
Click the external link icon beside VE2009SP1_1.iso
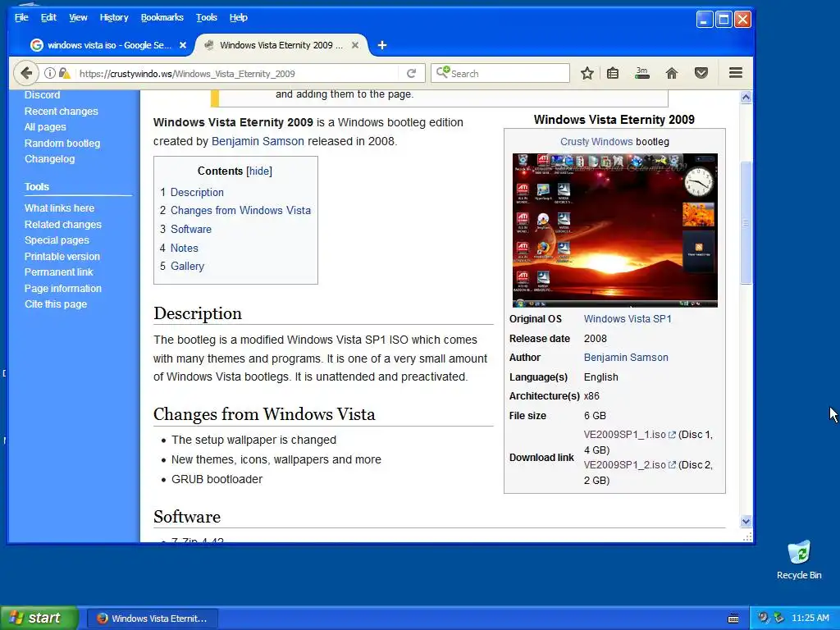tap(672, 435)
